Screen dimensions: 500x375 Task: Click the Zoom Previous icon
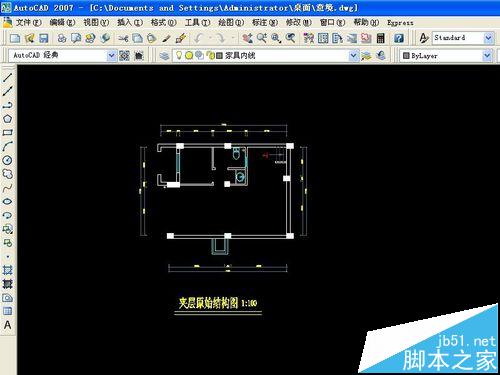(290, 38)
